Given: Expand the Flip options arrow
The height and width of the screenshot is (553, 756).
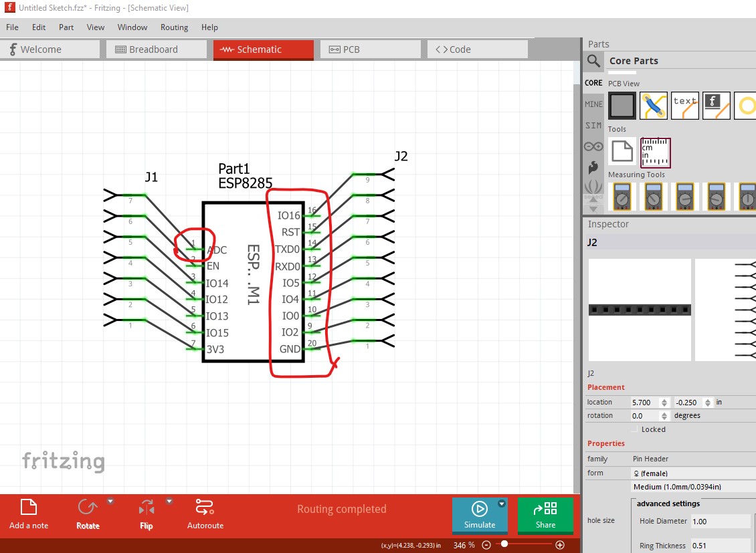Looking at the screenshot, I should pyautogui.click(x=169, y=501).
